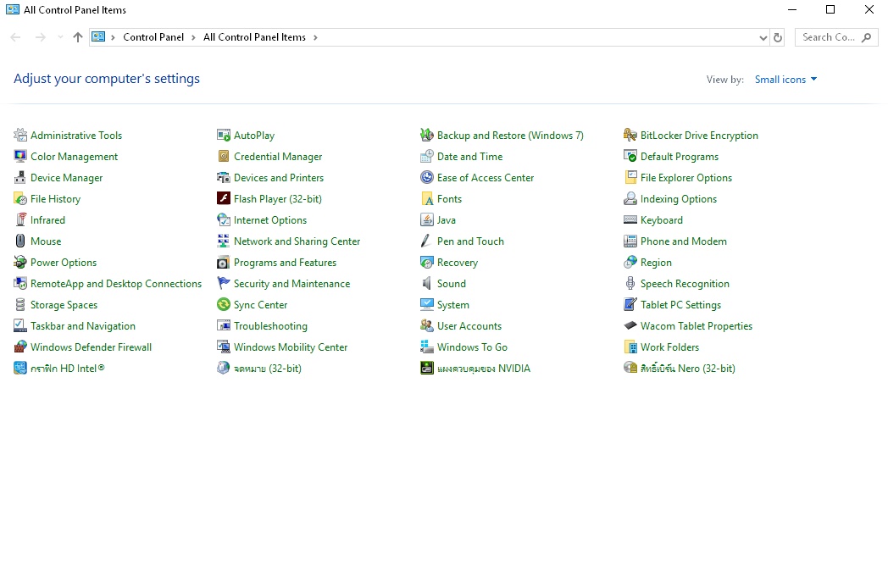Click the Intel HD graphics icon
Image resolution: width=888 pixels, height=588 pixels.
[x=20, y=369]
